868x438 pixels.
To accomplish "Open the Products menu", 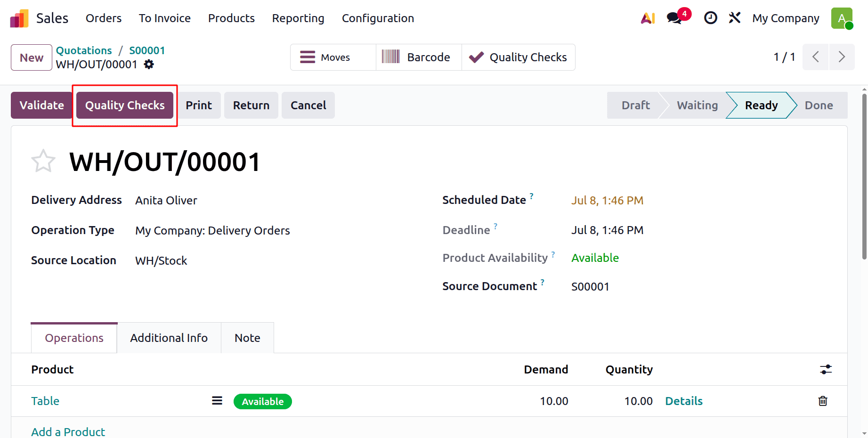I will point(231,18).
